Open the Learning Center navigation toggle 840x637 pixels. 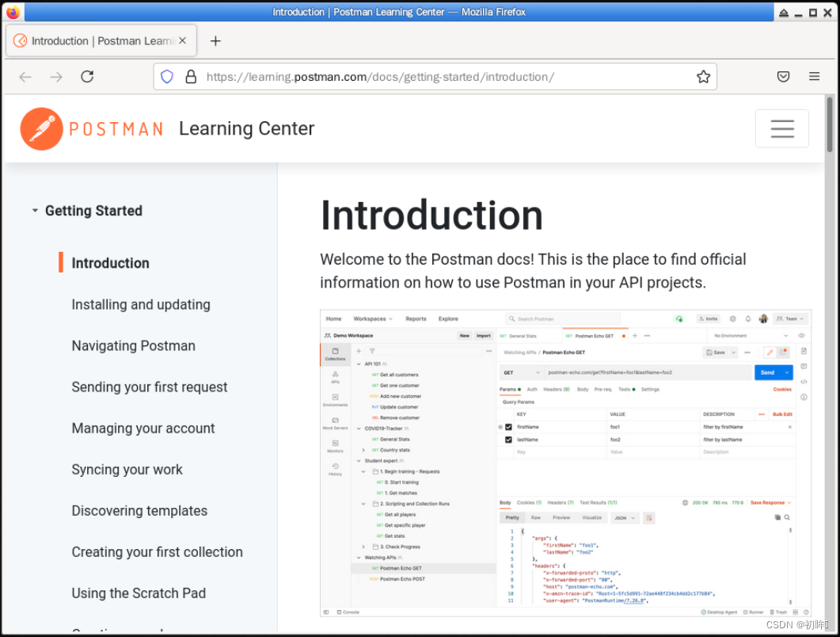(782, 128)
